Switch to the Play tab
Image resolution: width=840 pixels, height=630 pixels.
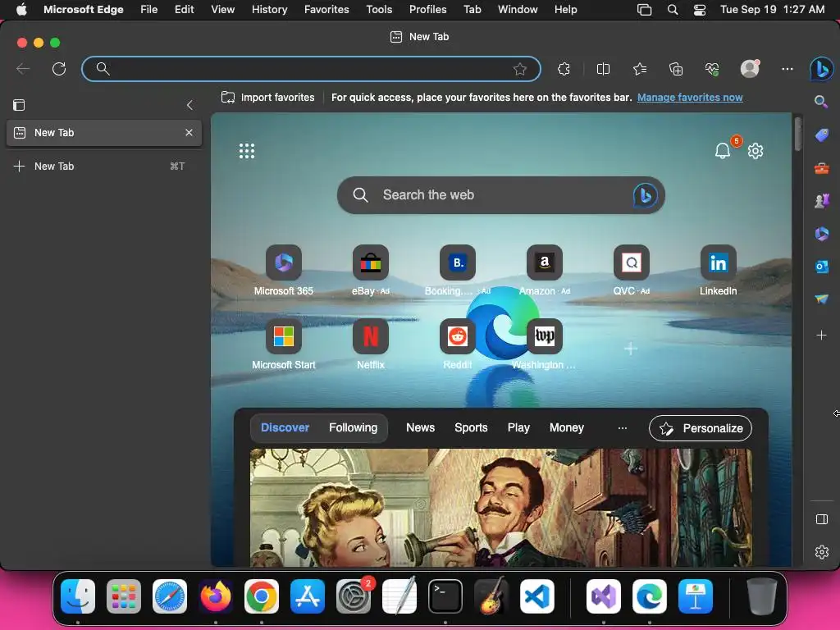pos(518,427)
